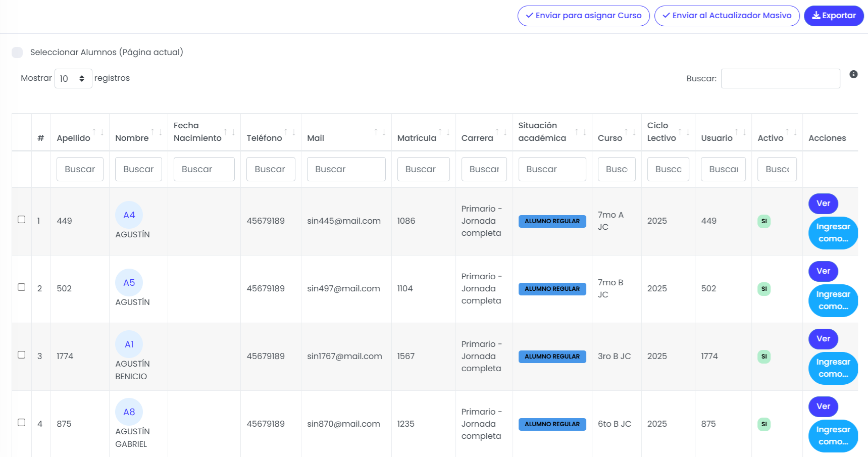
Task: Focus the global Buscar search field
Action: tap(781, 79)
